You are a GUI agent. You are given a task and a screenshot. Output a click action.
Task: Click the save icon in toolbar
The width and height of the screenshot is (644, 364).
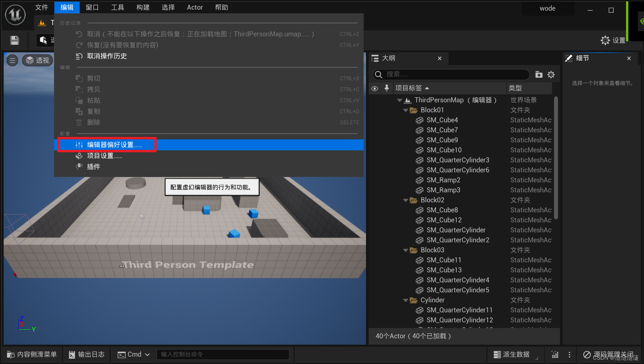pyautogui.click(x=15, y=40)
